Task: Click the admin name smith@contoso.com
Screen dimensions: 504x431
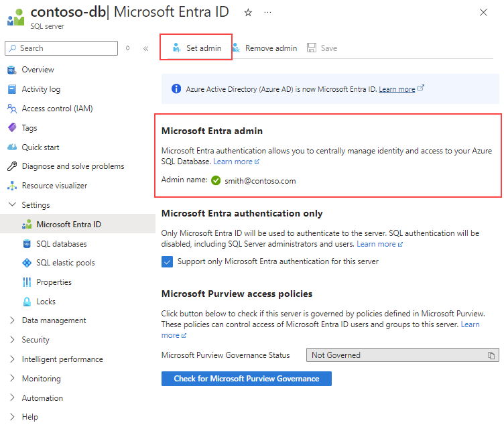Action: 260,181
